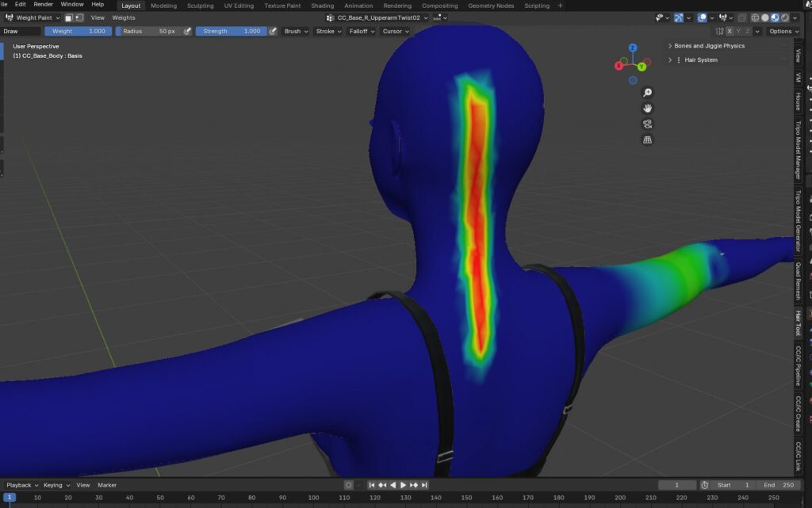This screenshot has width=812, height=508.
Task: Click the current frame number field
Action: tap(677, 485)
